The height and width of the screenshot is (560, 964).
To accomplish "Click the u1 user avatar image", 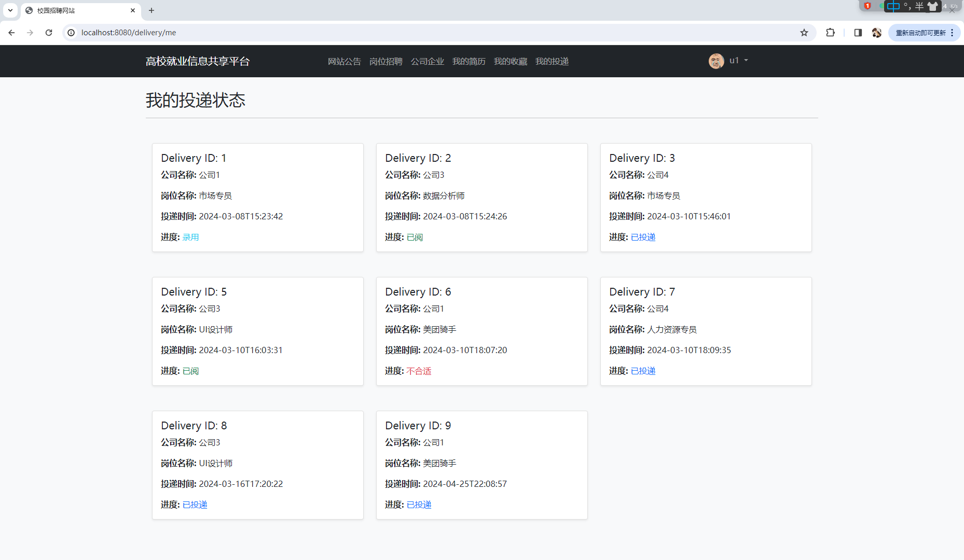I will click(x=717, y=61).
